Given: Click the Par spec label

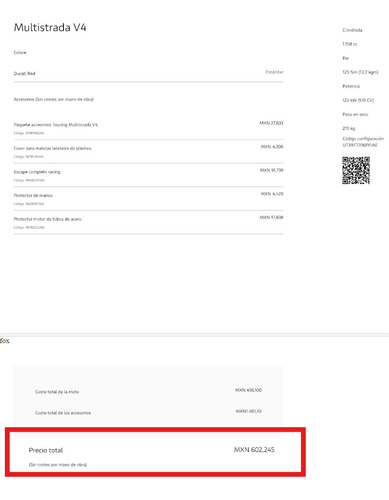Looking at the screenshot, I should click(346, 58).
